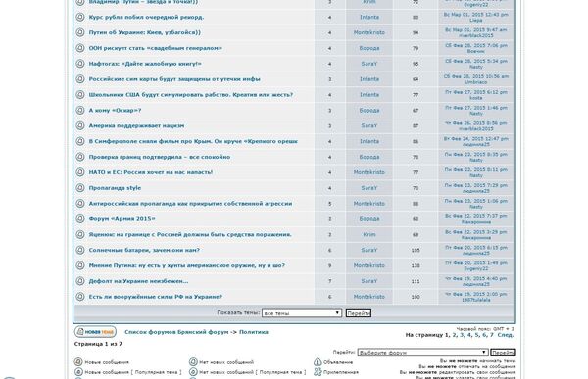
Task: Open 'Политика' breadcrumb link
Action: click(x=254, y=332)
